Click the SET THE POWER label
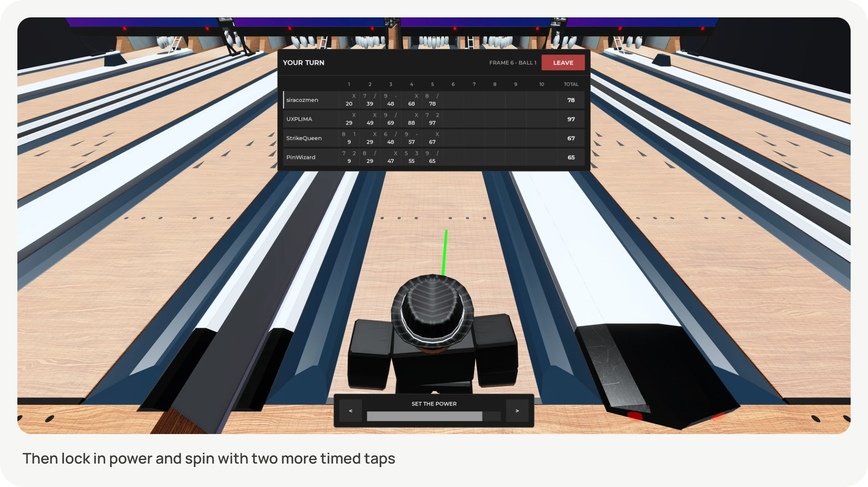The height and width of the screenshot is (487, 868). coord(434,404)
